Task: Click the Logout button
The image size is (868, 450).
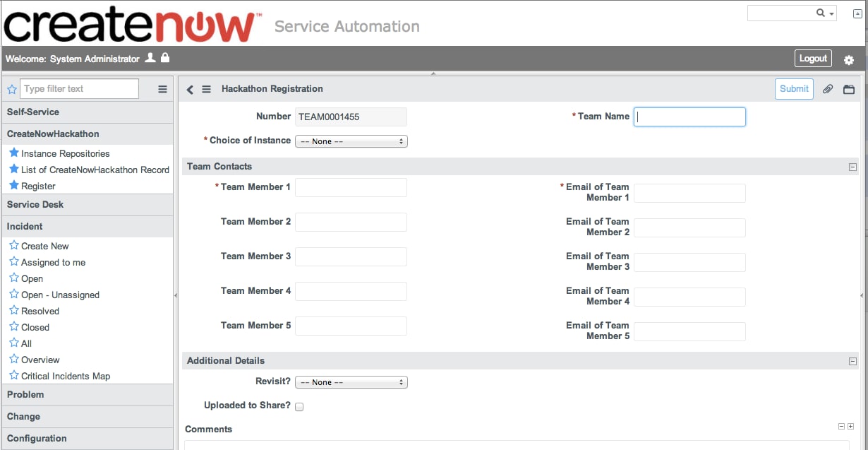Action: click(813, 59)
